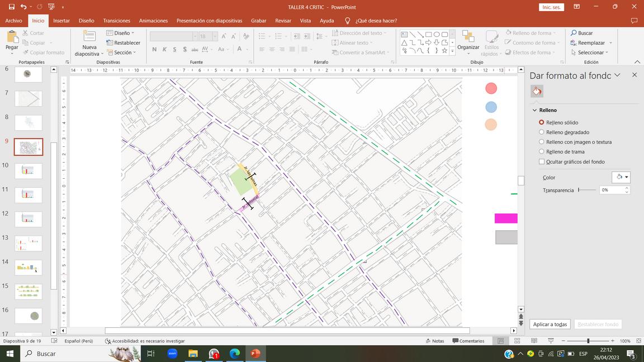Click the Transparencia slider
Viewport: 644px width, 362px height.
pyautogui.click(x=587, y=190)
